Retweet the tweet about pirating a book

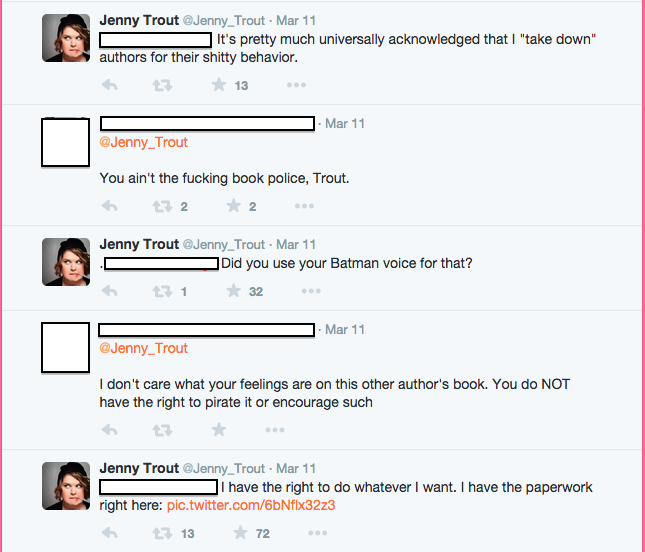(x=162, y=430)
